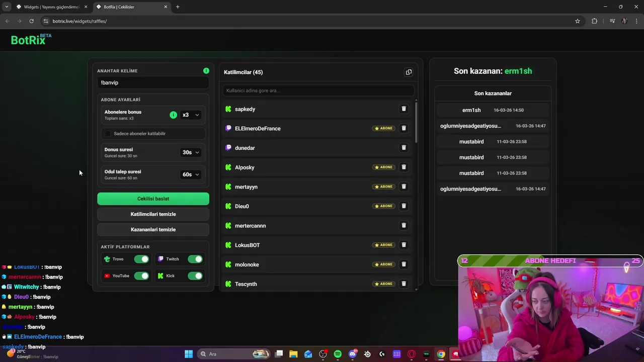Image resolution: width=644 pixels, height=362 pixels.
Task: Delete sapkedy from the participants list
Action: (x=404, y=109)
